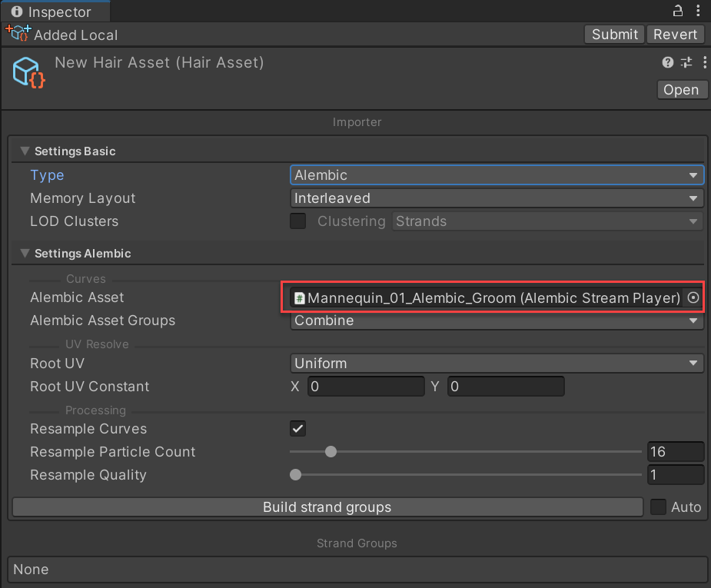Enable the LOD Clusters checkbox

(x=297, y=221)
